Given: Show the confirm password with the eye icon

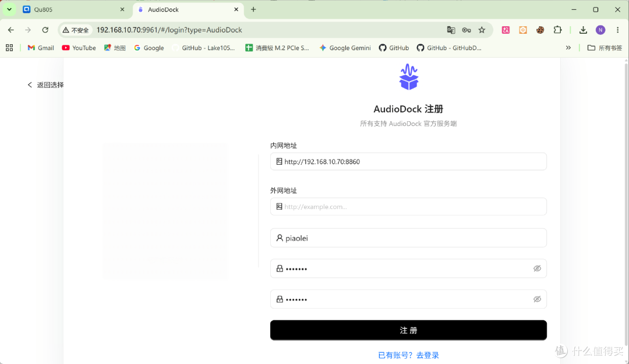Looking at the screenshot, I should click(537, 299).
